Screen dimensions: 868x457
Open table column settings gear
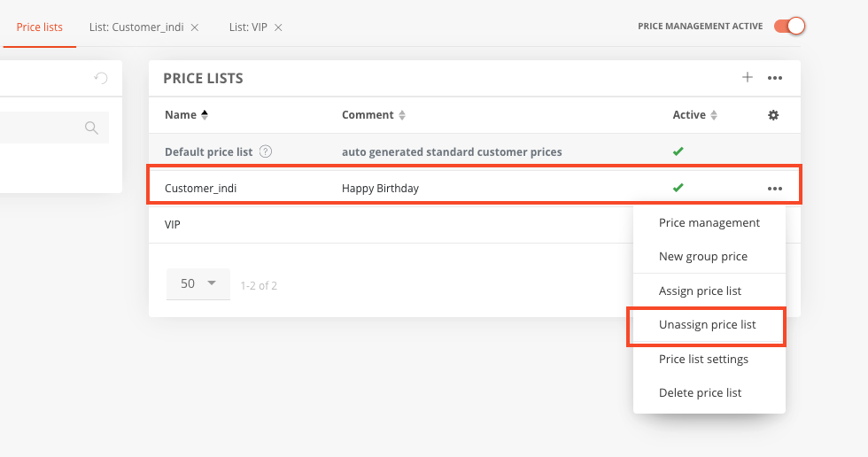coord(773,115)
